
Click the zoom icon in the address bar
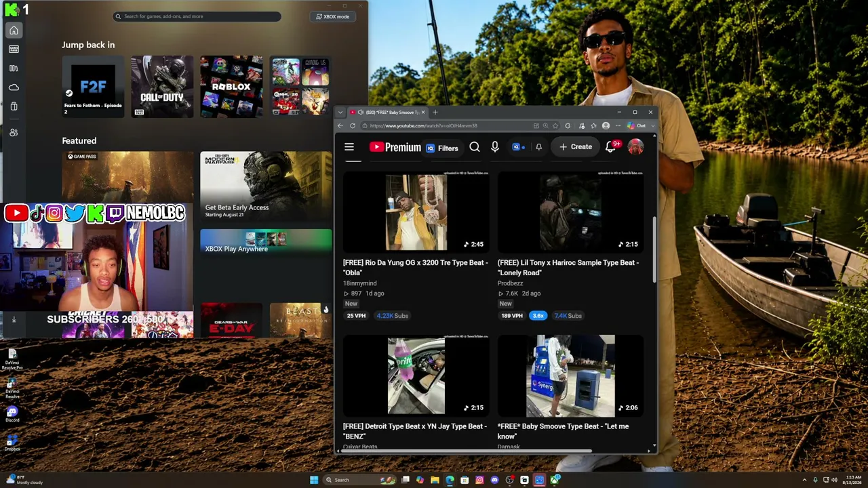coord(545,125)
